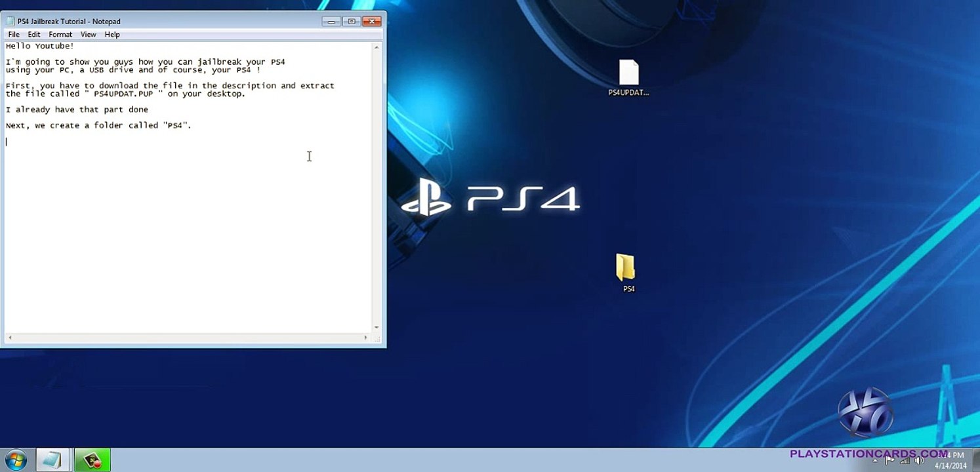Open the Edit menu in Notepad

click(34, 35)
